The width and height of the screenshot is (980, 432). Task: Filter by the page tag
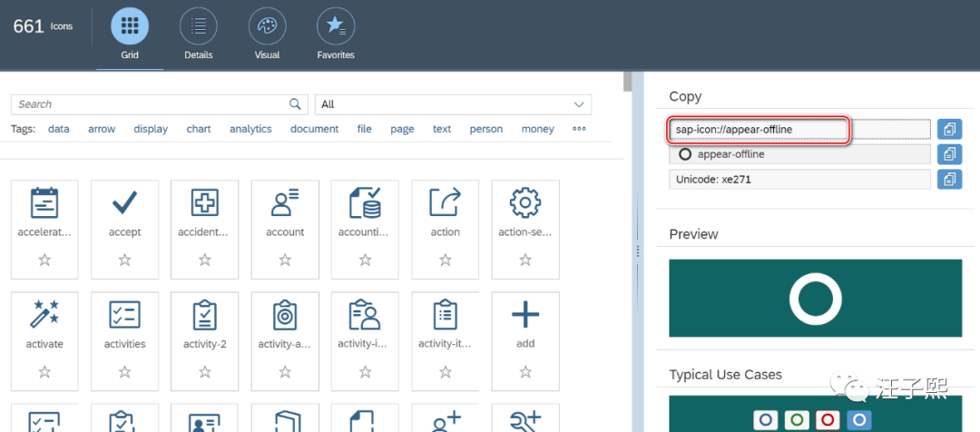(x=403, y=129)
